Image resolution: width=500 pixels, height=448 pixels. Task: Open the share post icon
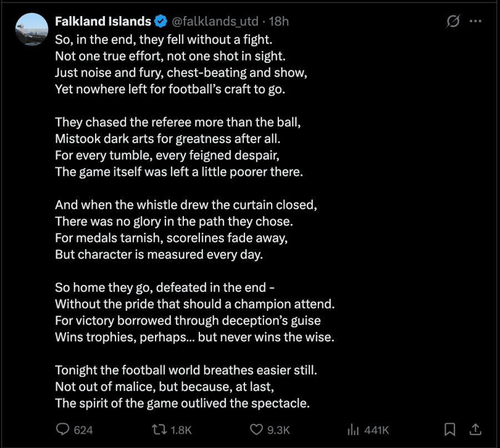[x=475, y=429]
